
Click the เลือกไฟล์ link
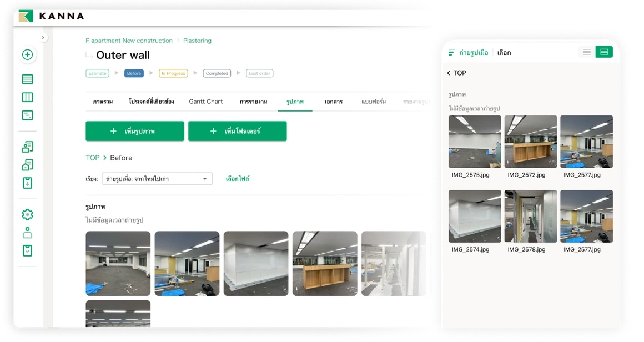pyautogui.click(x=238, y=179)
